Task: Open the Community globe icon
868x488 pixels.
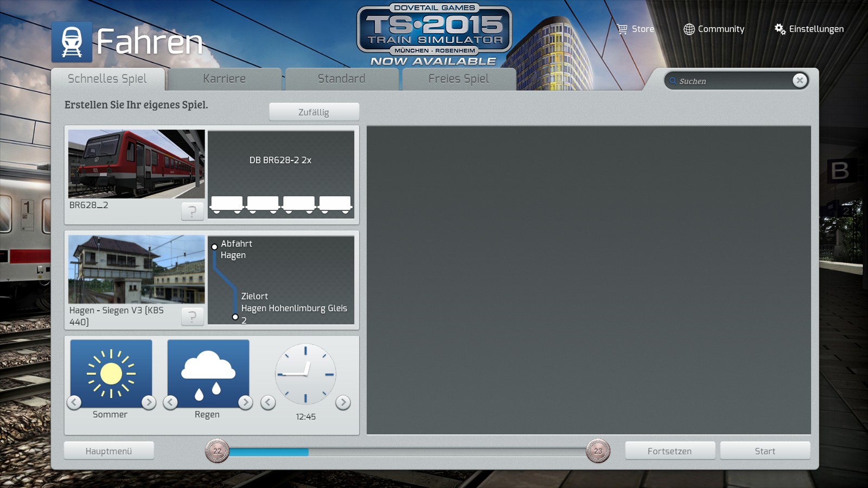Action: [x=688, y=29]
